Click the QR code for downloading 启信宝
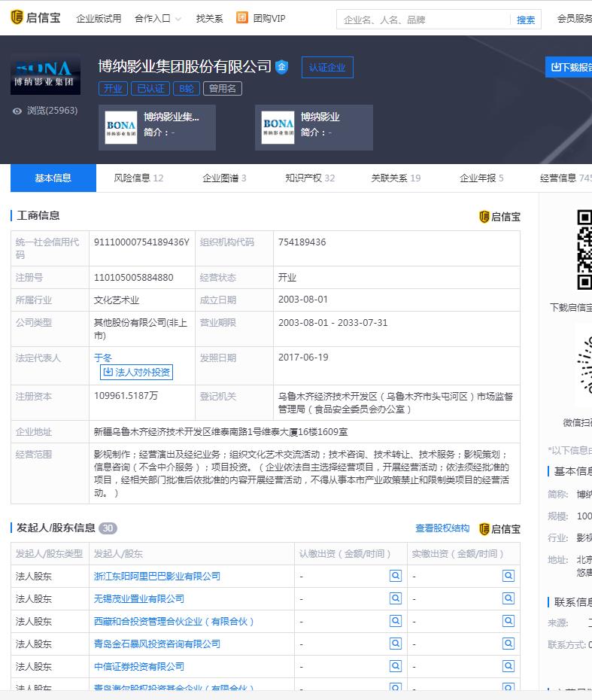592x700 pixels. coord(584,250)
